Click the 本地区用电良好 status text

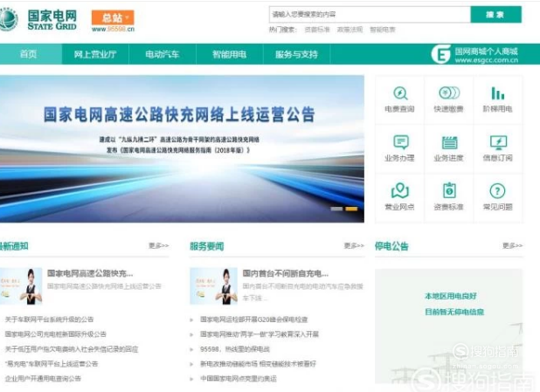click(451, 296)
